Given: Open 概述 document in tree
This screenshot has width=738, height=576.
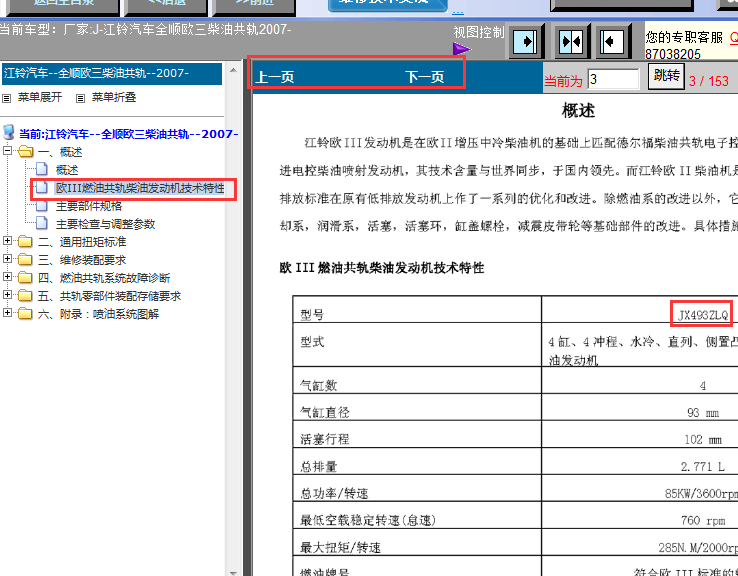Looking at the screenshot, I should (67, 169).
